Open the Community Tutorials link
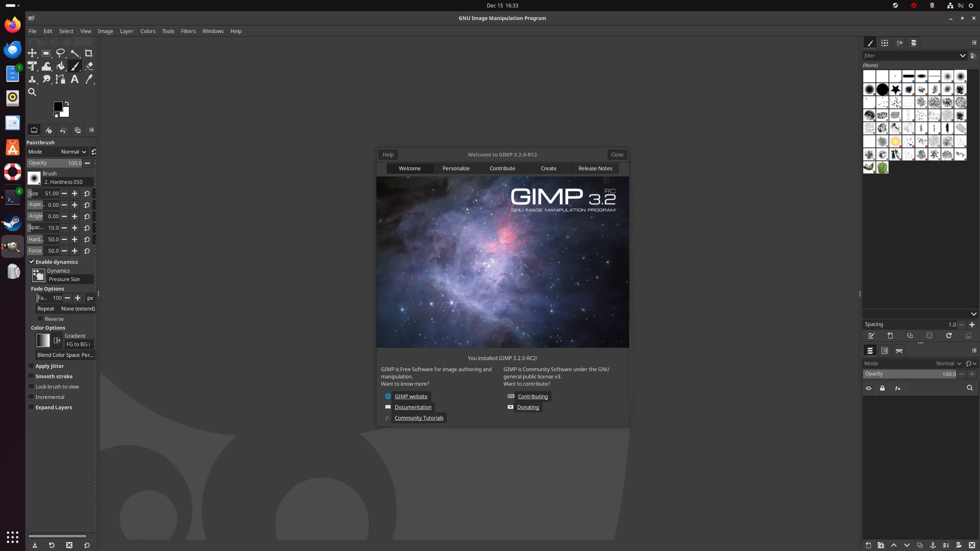 (x=419, y=418)
